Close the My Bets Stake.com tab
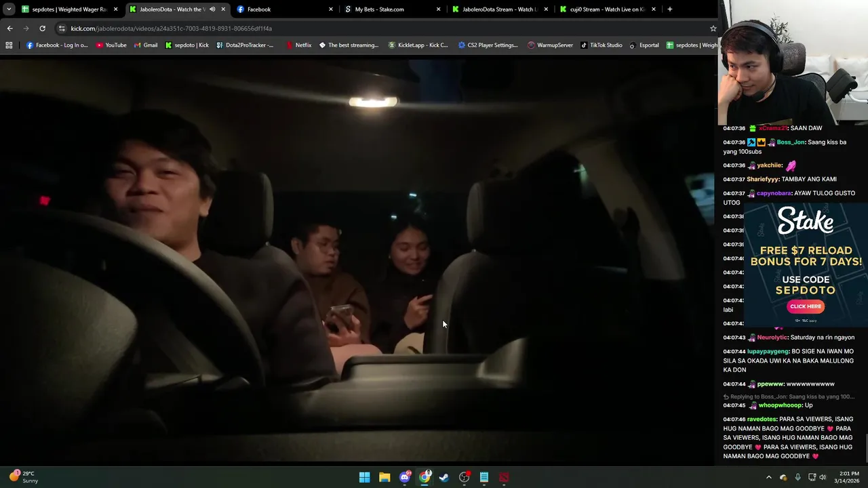The width and height of the screenshot is (868, 488). [438, 9]
